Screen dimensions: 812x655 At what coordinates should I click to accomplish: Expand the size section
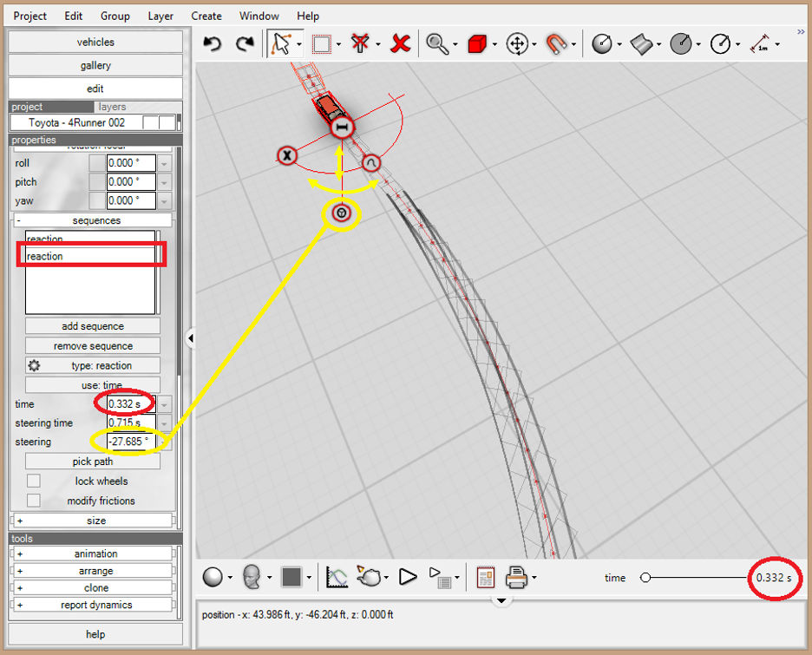[x=93, y=521]
